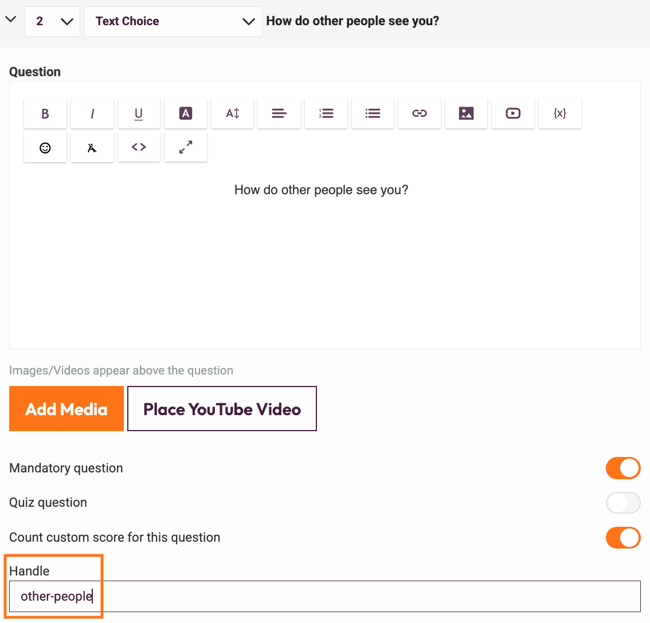Insert a variable placeholder
The image size is (650, 623).
pyautogui.click(x=559, y=114)
